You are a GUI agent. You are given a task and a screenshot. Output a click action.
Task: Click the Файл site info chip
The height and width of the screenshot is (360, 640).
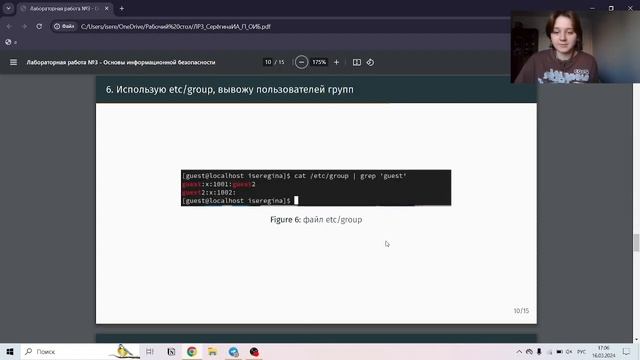pos(64,27)
